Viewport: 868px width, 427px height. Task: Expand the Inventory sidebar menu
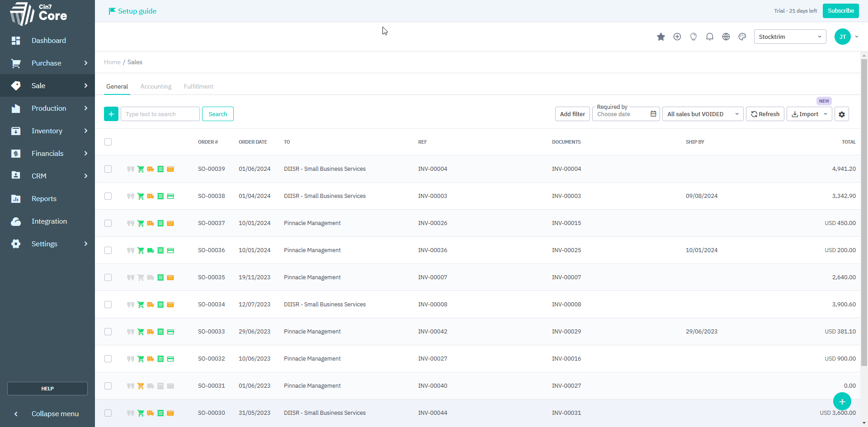click(47, 131)
